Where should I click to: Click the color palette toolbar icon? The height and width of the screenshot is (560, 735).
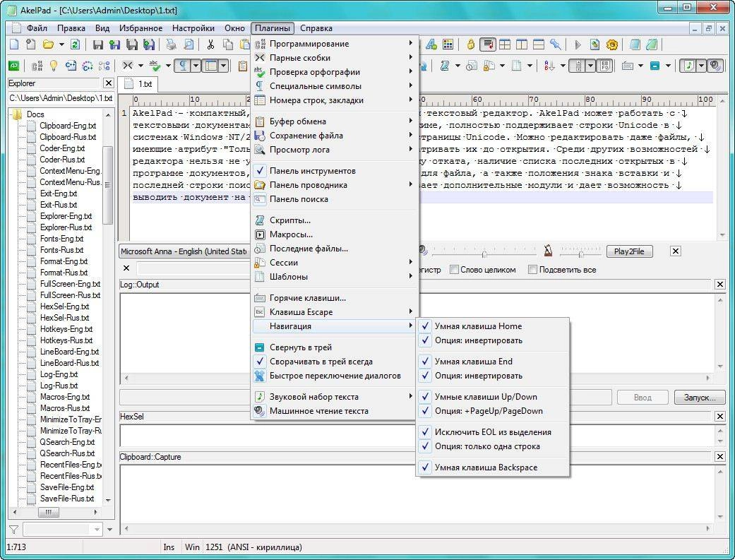coord(448,44)
